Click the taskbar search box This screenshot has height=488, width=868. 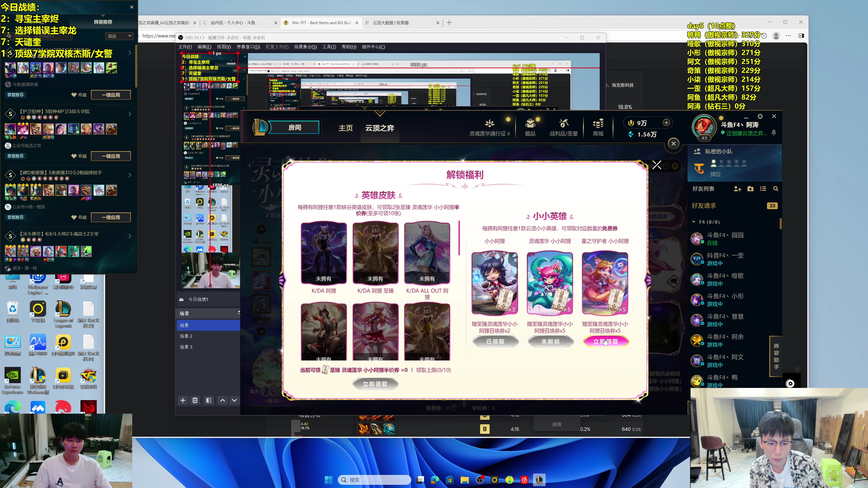pos(374,480)
